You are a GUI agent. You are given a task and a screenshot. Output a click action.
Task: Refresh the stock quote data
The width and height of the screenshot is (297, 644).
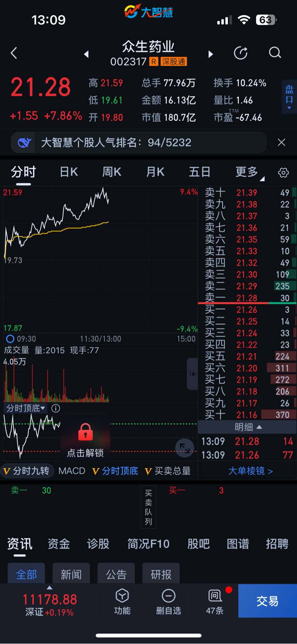pos(241,53)
